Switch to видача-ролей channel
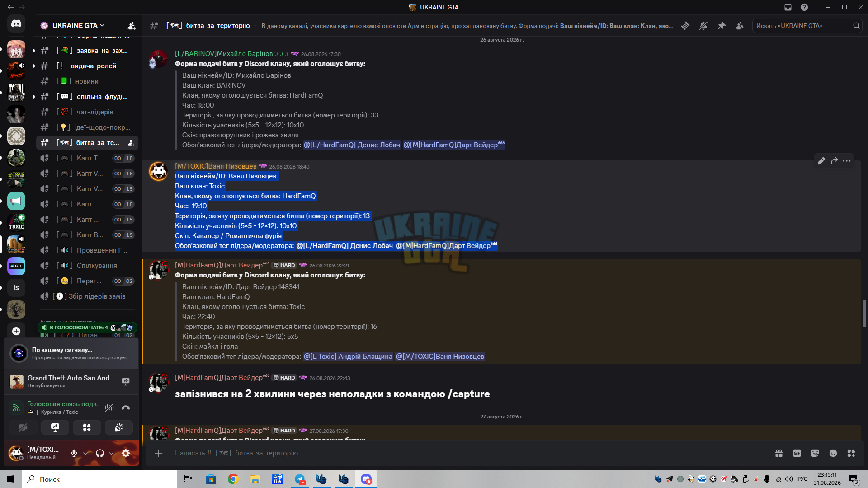The width and height of the screenshot is (868, 488). [x=87, y=66]
